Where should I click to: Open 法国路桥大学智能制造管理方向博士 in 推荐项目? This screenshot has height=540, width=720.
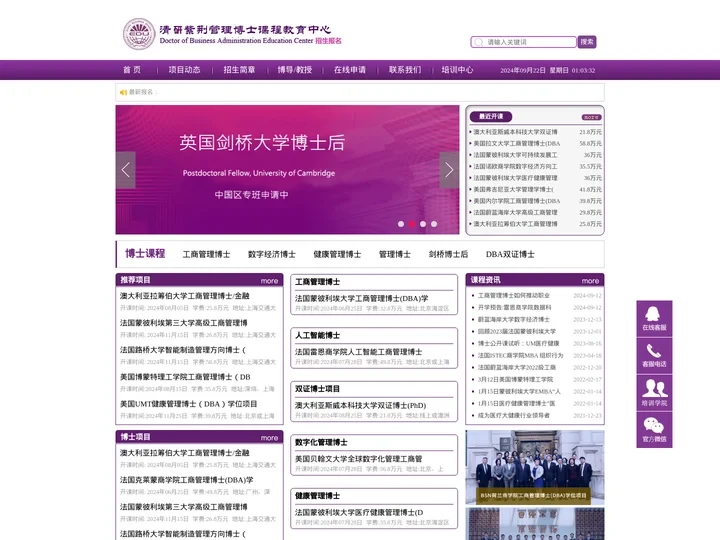point(183,350)
